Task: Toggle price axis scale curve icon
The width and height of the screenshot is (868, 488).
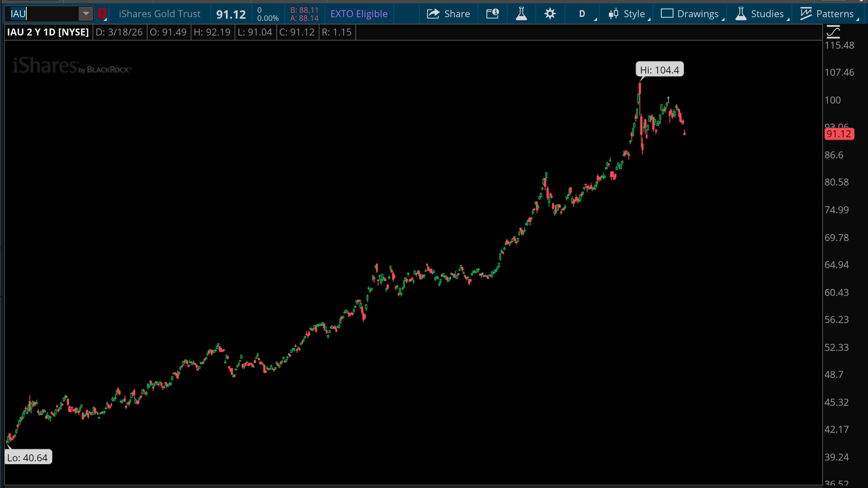Action: pos(833,32)
